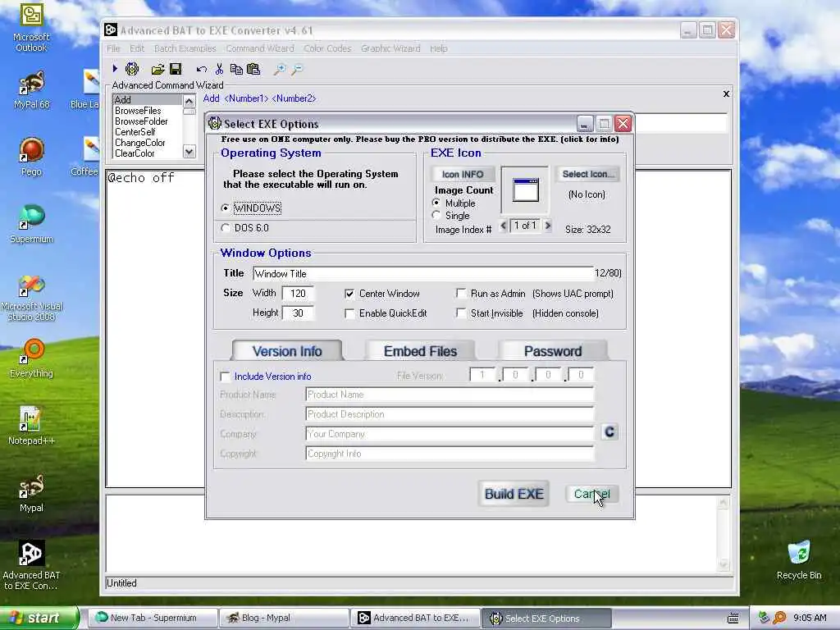Click the Height size input field
Viewport: 840px width, 630px height.
(x=298, y=313)
